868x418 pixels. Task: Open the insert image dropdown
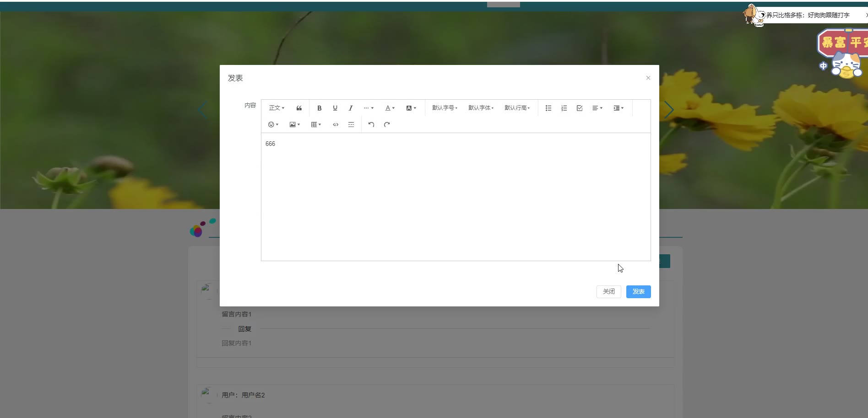[294, 124]
